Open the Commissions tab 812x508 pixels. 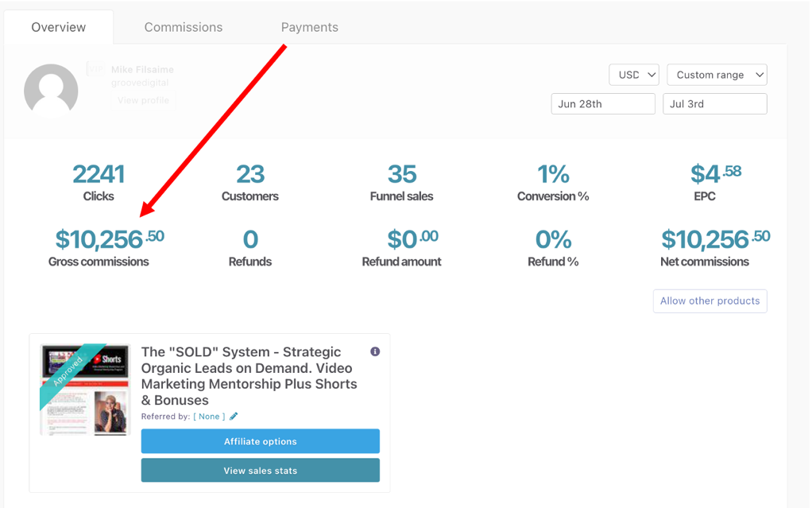pyautogui.click(x=184, y=27)
